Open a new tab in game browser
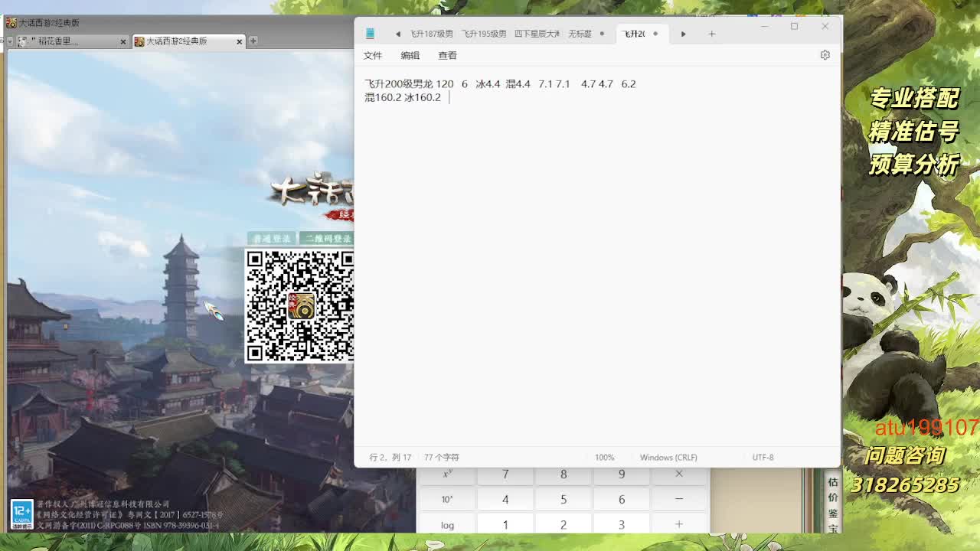Viewport: 980px width, 551px height. pyautogui.click(x=253, y=41)
